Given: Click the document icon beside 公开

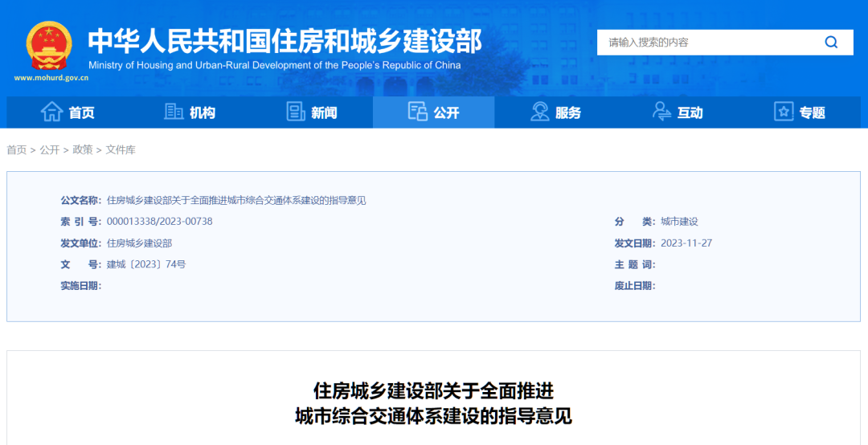Looking at the screenshot, I should click(417, 112).
